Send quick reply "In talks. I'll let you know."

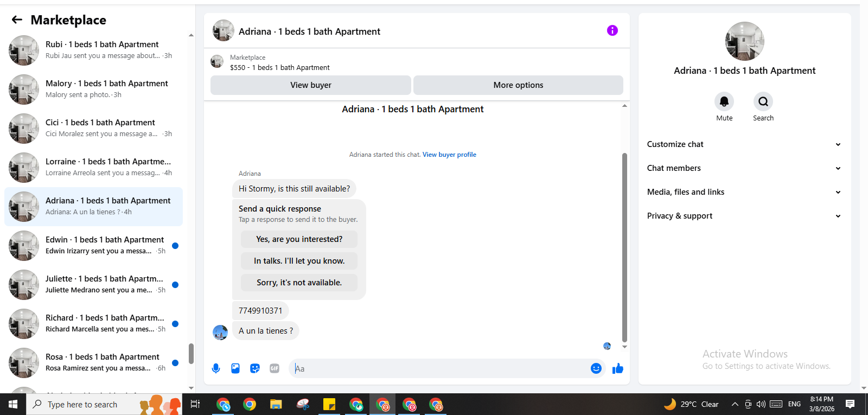tap(299, 261)
